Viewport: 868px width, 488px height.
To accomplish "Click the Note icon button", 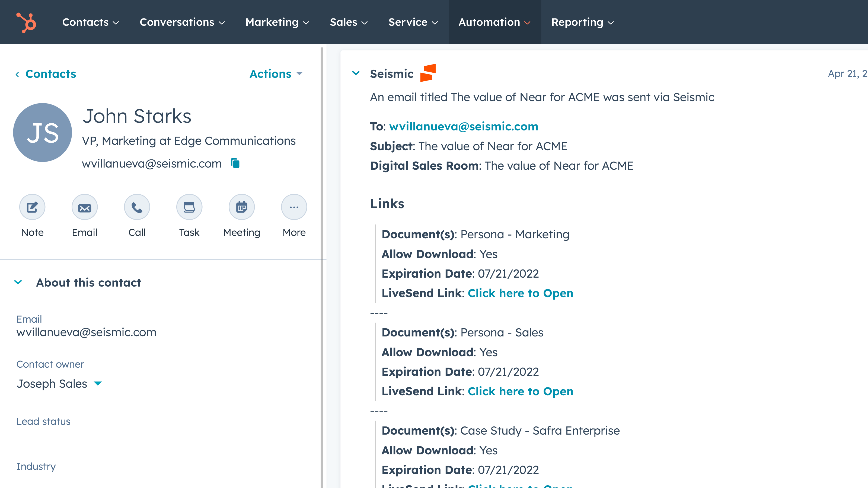I will [32, 207].
